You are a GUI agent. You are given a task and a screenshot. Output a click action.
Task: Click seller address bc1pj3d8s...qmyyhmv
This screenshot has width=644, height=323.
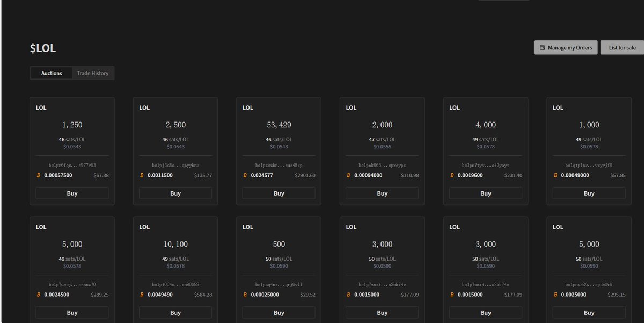[x=175, y=165]
